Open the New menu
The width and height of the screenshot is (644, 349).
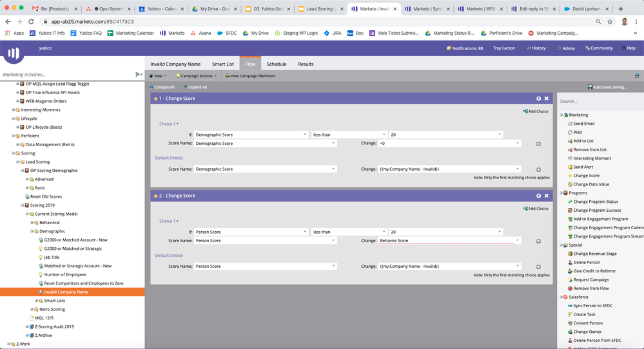coord(158,76)
